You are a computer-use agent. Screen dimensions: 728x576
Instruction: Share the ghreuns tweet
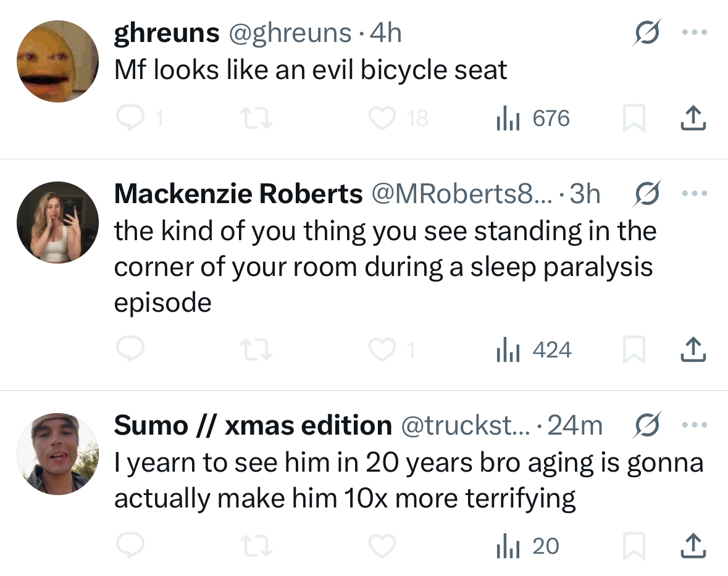pos(692,119)
